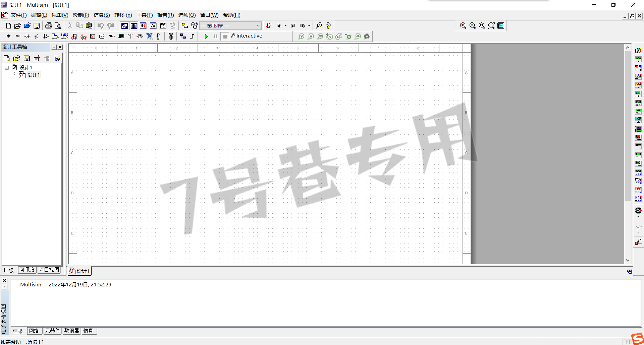Screen dimensions: 644x345
Task: Open the 绘制(P) menu
Action: tap(81, 15)
